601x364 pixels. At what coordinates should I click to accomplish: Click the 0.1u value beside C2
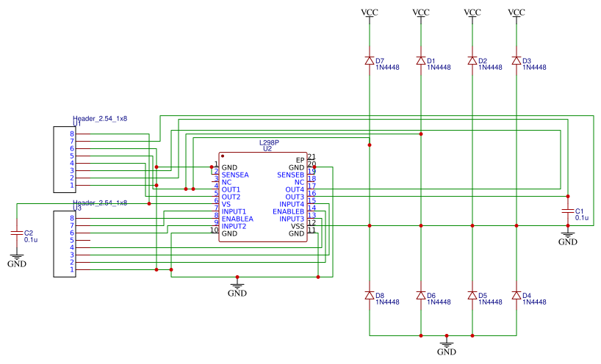(x=31, y=240)
